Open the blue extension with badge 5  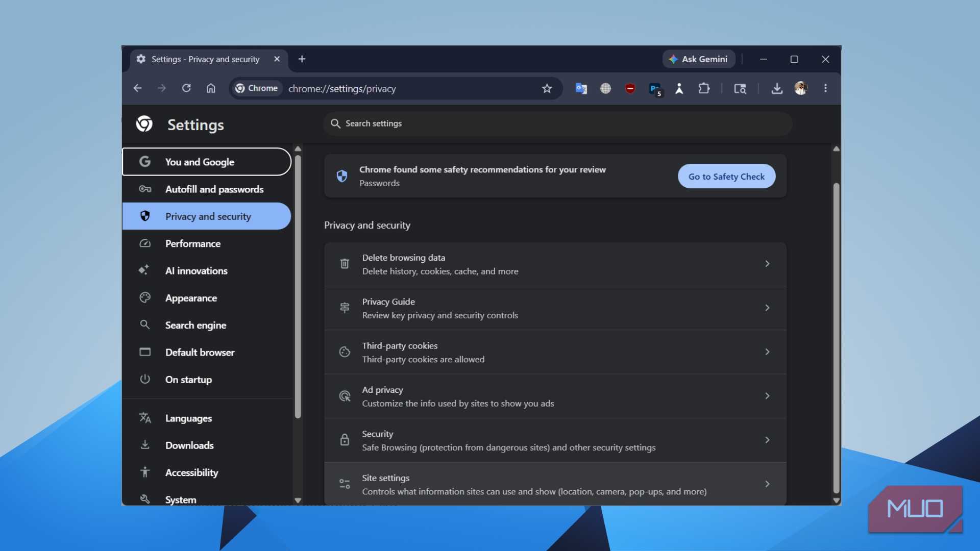point(655,89)
